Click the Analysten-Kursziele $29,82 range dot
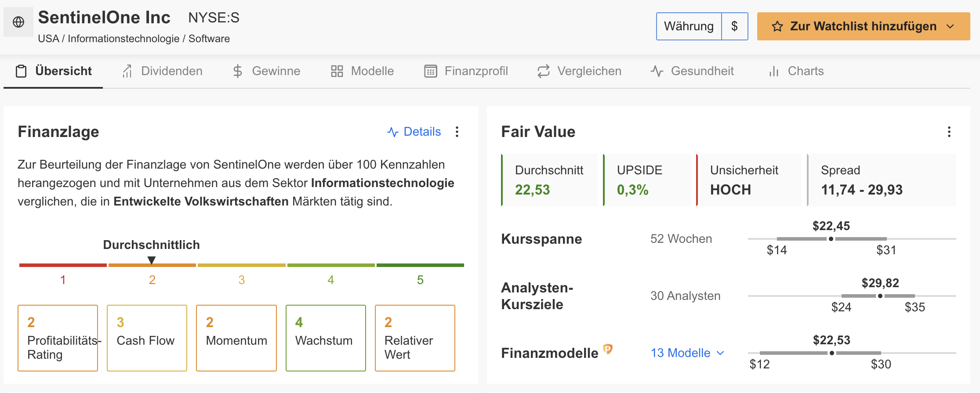Screen dimensions: 980x393 pos(880,296)
